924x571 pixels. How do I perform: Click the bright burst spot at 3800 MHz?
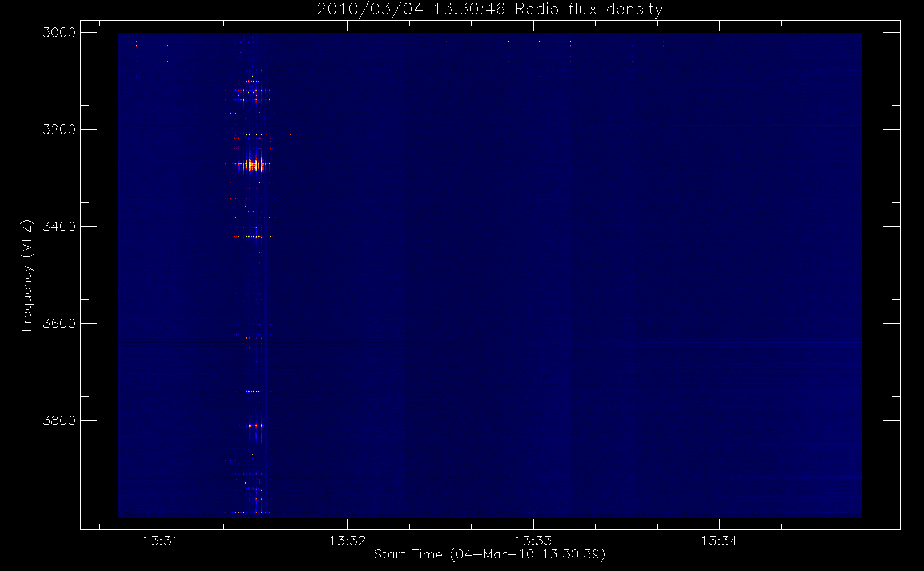pyautogui.click(x=255, y=425)
